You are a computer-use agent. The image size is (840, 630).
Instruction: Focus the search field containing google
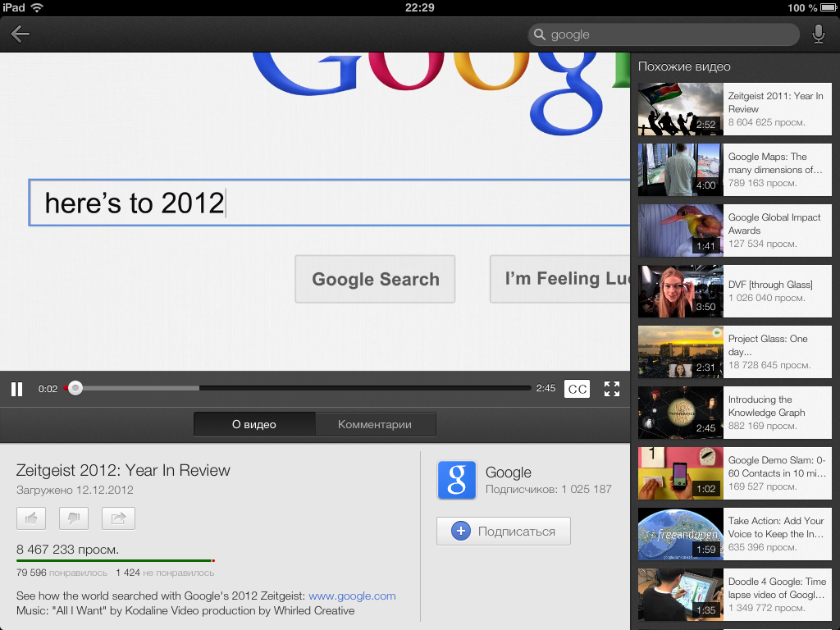(664, 34)
